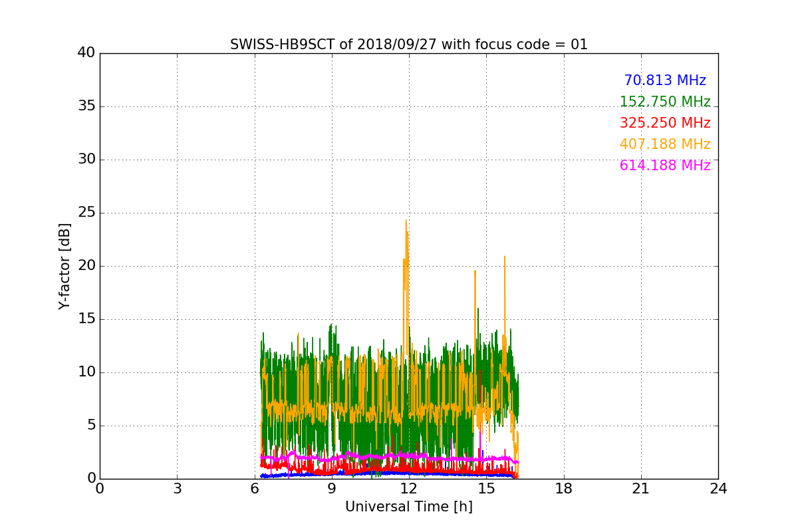This screenshot has height=532, width=798.
Task: Click the y-axis tick label 35
Action: pyautogui.click(x=86, y=106)
